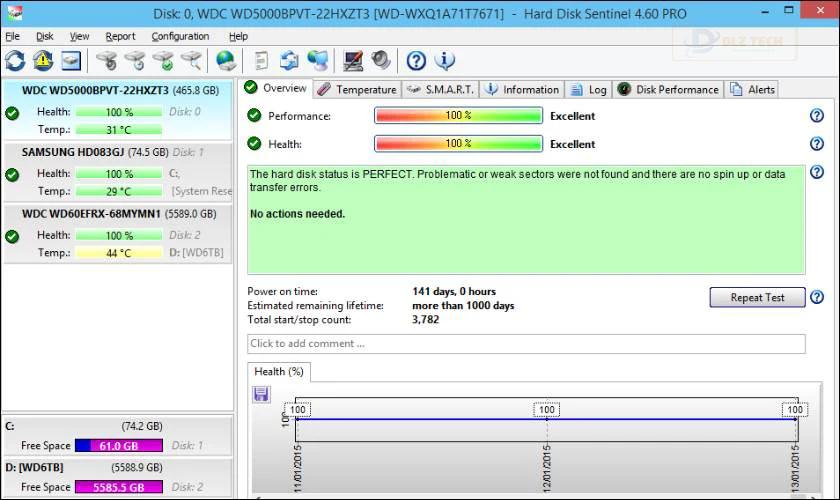Open the Help menu
This screenshot has height=500, width=840.
[x=238, y=36]
